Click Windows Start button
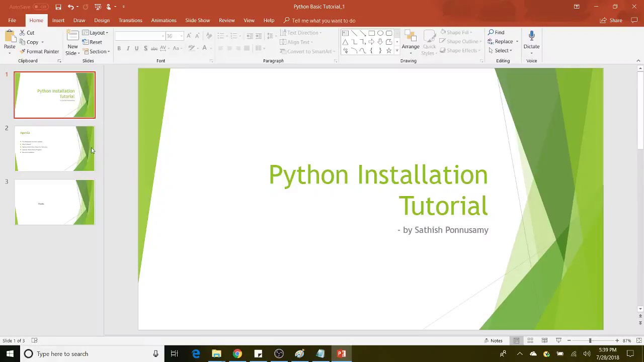Viewport: 644px width, 362px height. coord(10,353)
